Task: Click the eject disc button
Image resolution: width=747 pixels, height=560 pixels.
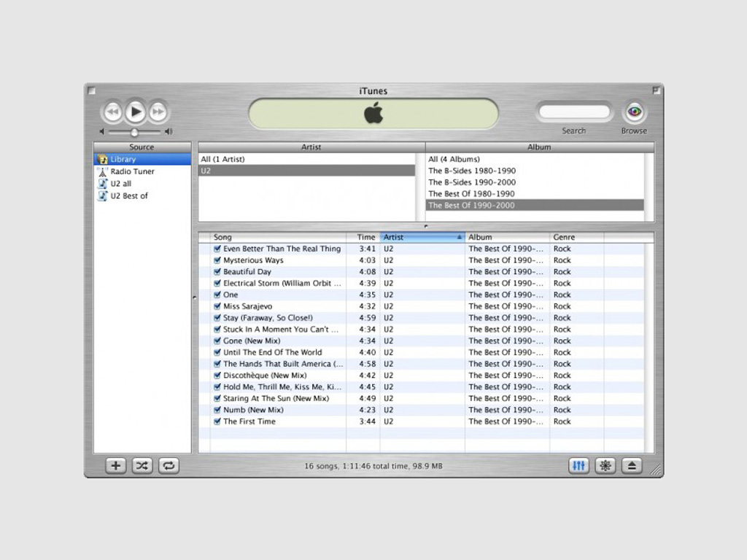Action: [632, 466]
